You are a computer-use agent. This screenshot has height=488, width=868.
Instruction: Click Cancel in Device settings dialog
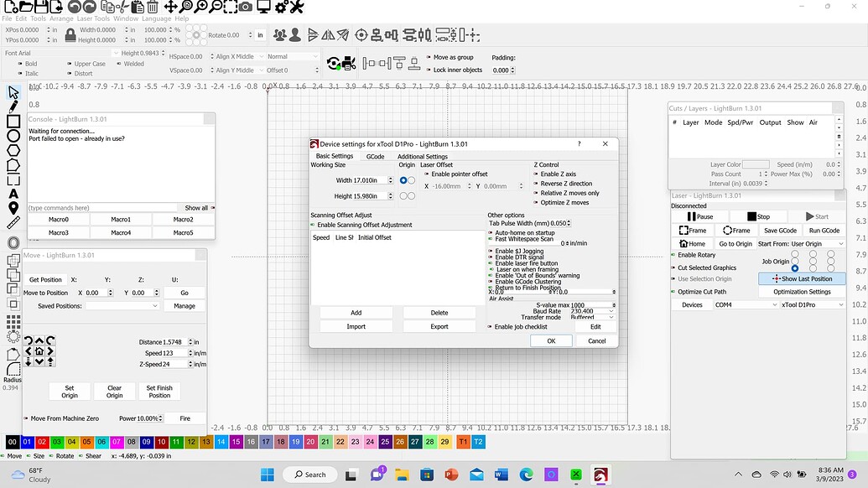click(x=597, y=340)
